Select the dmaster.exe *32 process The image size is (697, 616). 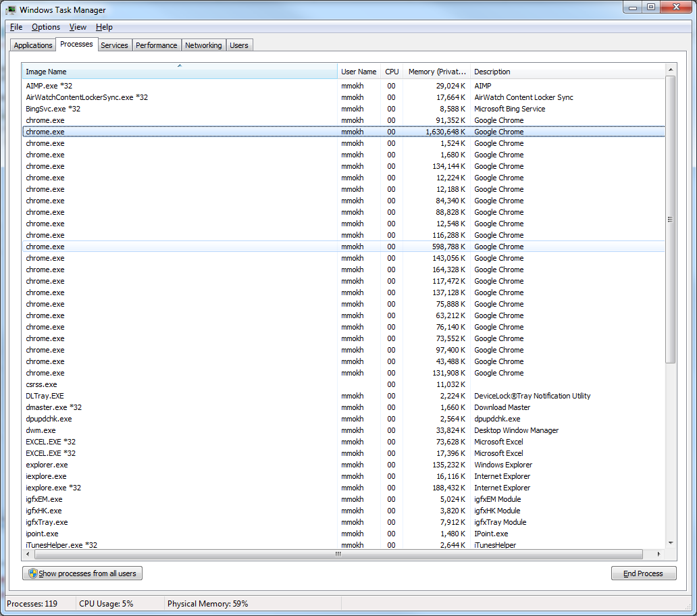coord(344,407)
